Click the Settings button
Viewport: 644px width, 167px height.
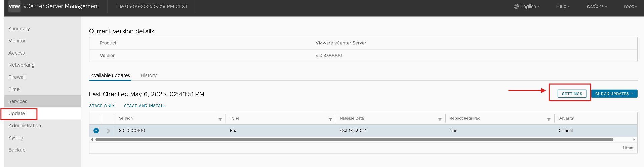(572, 94)
